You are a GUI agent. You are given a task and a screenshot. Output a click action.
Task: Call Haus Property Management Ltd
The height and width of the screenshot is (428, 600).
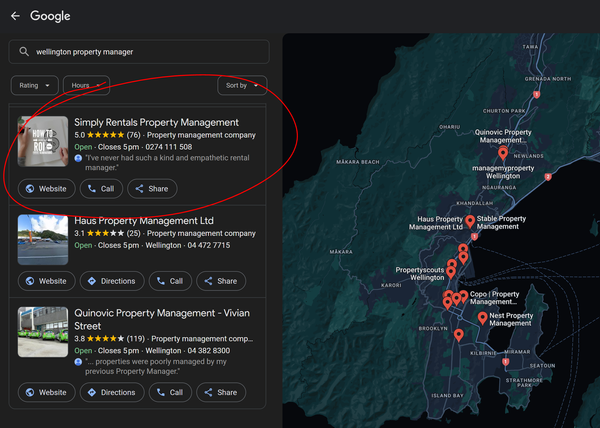pos(170,281)
